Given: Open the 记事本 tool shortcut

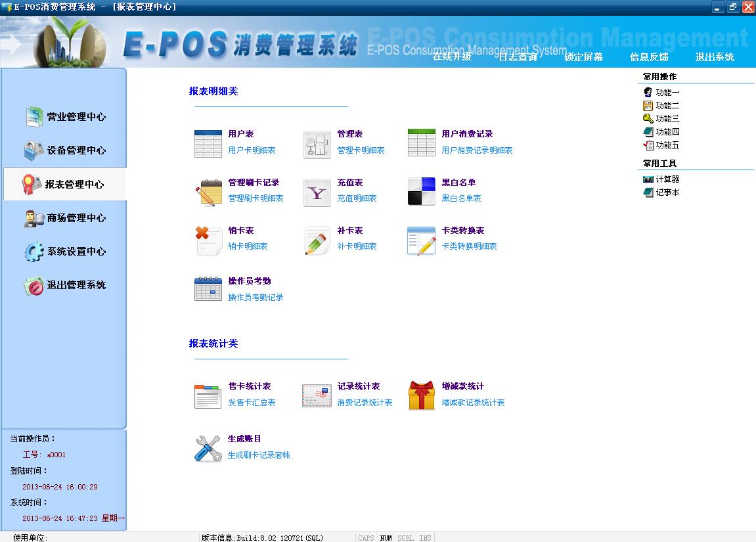Looking at the screenshot, I should [667, 192].
